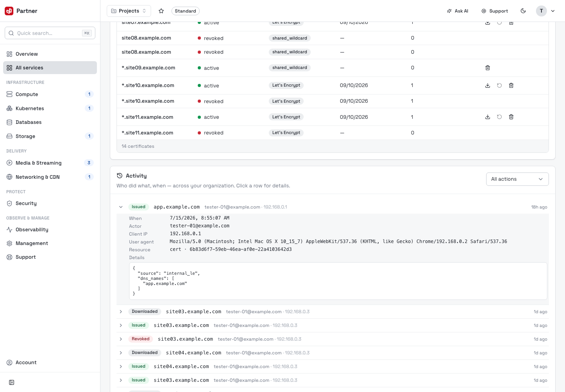Delete the active *.site10.example.com certificate
Screen dimensions: 565x392
click(511, 85)
